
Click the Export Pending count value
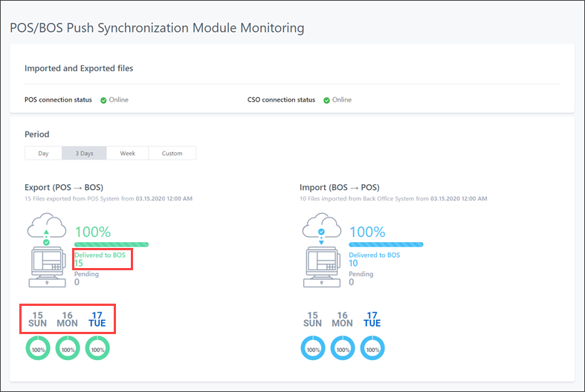pos(77,282)
